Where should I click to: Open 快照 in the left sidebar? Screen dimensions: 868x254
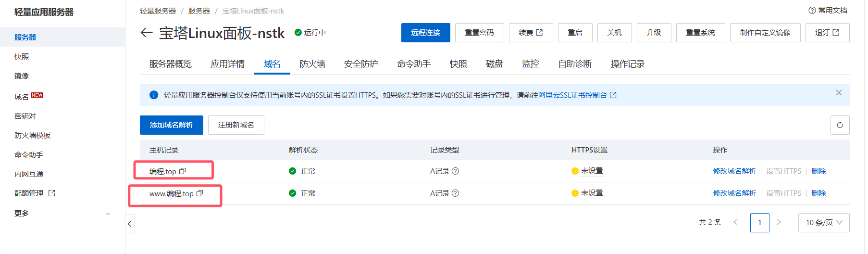(x=22, y=57)
